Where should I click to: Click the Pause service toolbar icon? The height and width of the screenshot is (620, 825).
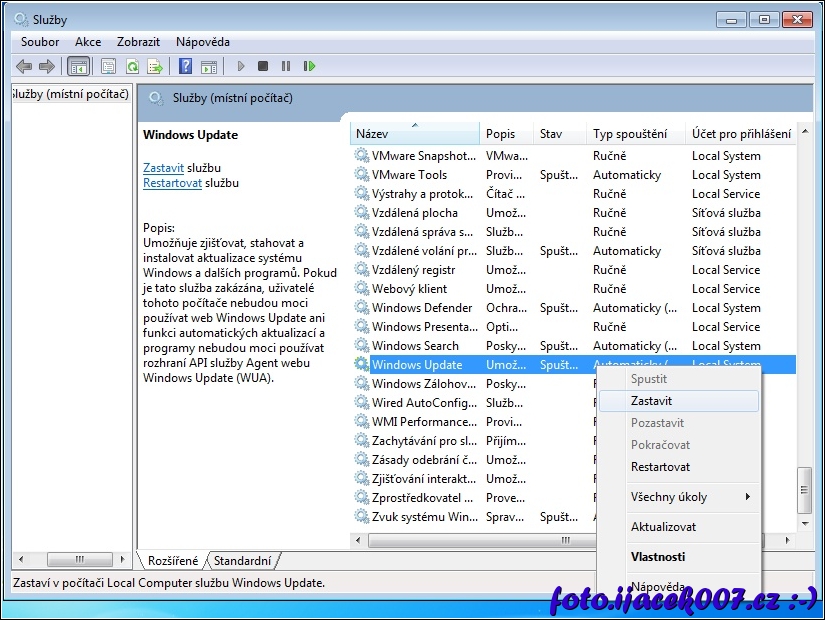point(286,66)
